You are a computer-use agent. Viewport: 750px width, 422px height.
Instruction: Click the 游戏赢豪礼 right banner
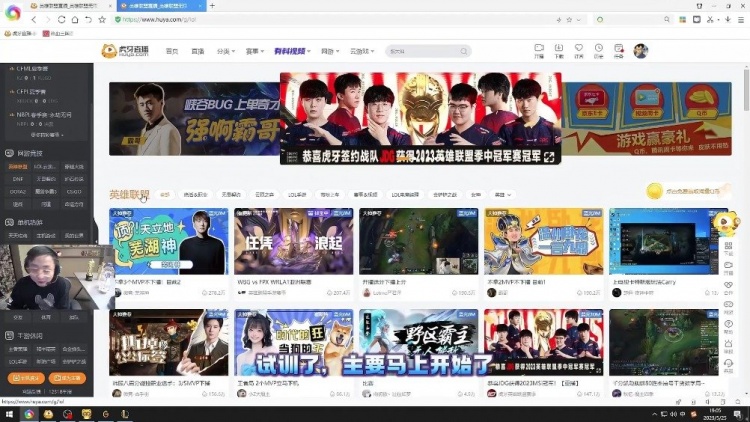[646, 119]
